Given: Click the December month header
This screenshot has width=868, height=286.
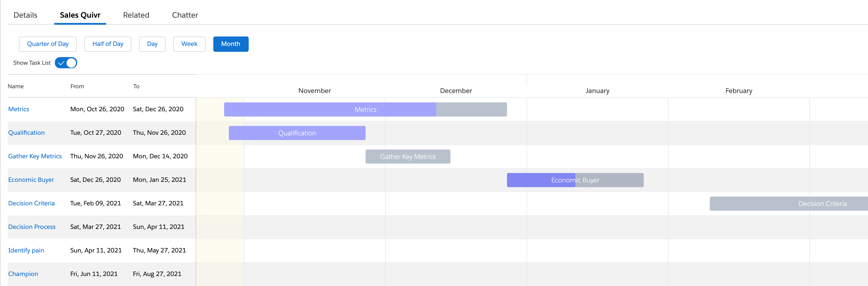Looking at the screenshot, I should tap(456, 91).
